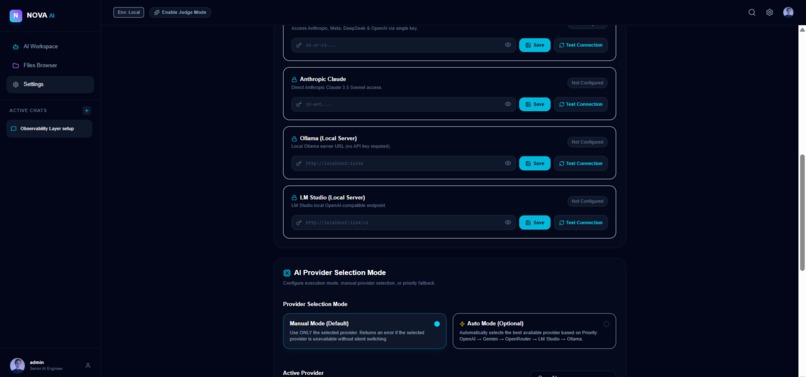The width and height of the screenshot is (806, 377).
Task: Click the Active Provider label
Action: (x=303, y=373)
